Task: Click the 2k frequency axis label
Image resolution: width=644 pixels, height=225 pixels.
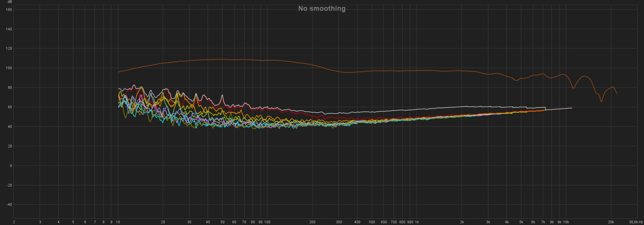Action: tap(462, 222)
